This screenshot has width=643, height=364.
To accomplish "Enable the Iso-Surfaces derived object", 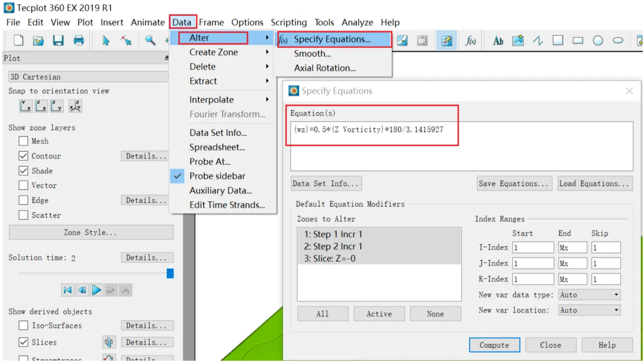I will coord(24,325).
